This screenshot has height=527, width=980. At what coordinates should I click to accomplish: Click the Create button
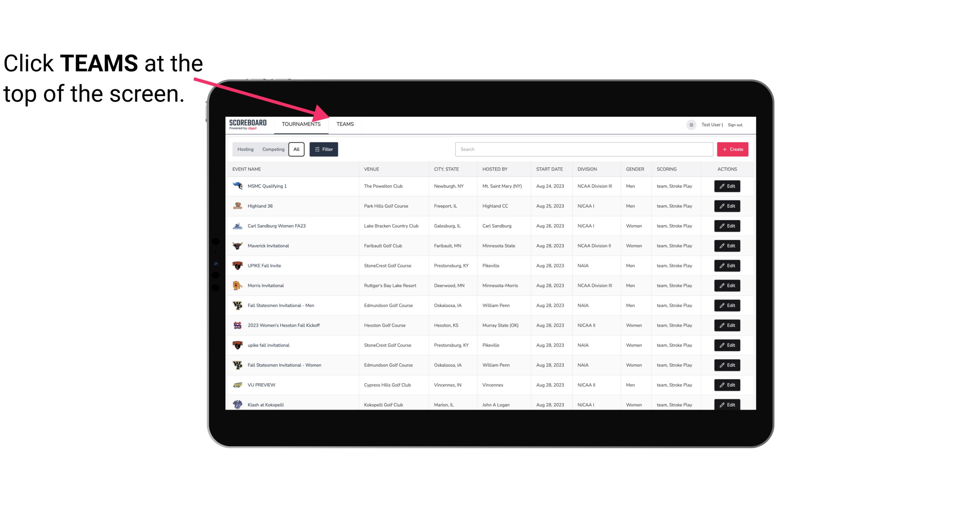coord(732,149)
